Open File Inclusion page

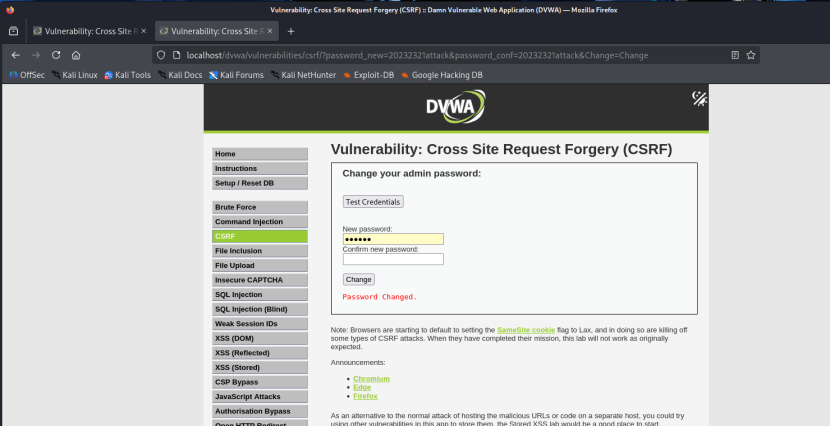260,251
